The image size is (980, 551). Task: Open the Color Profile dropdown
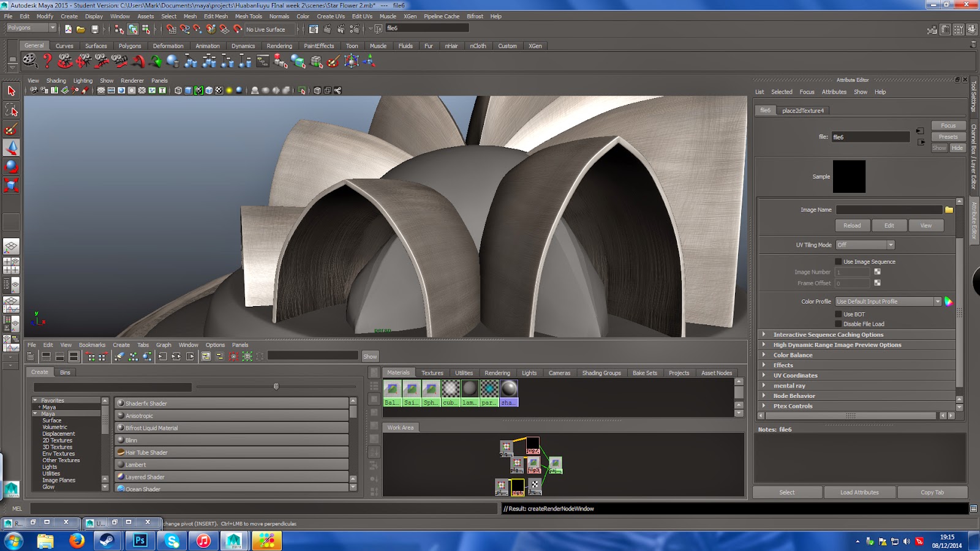[888, 302]
